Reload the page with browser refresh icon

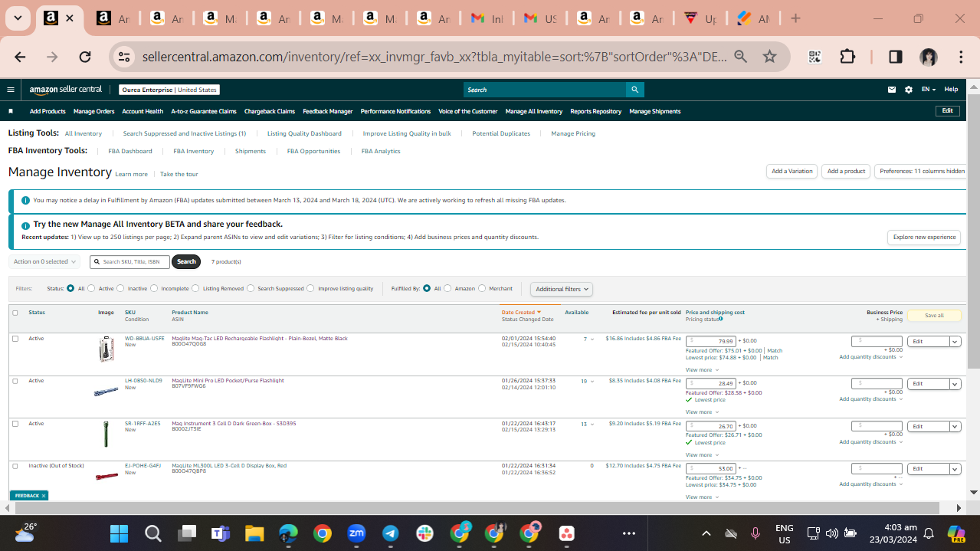pyautogui.click(x=85, y=57)
